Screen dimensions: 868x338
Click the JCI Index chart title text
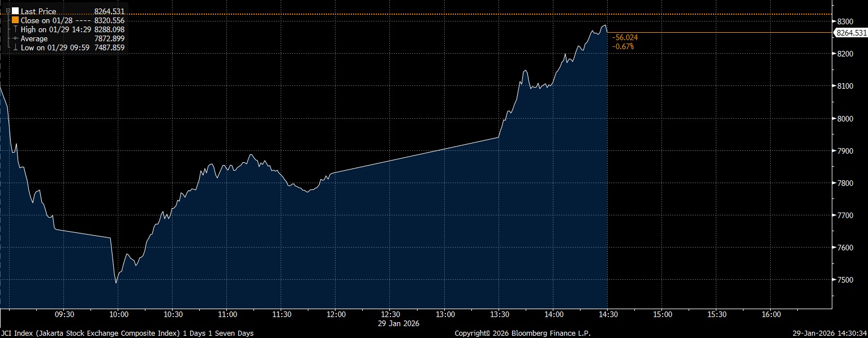127,333
